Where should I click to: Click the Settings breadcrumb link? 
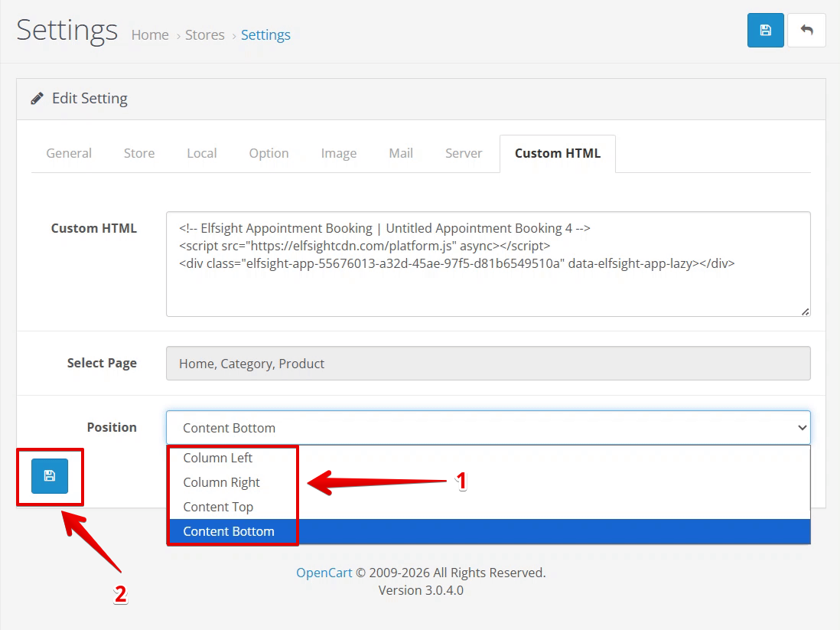[x=265, y=35]
